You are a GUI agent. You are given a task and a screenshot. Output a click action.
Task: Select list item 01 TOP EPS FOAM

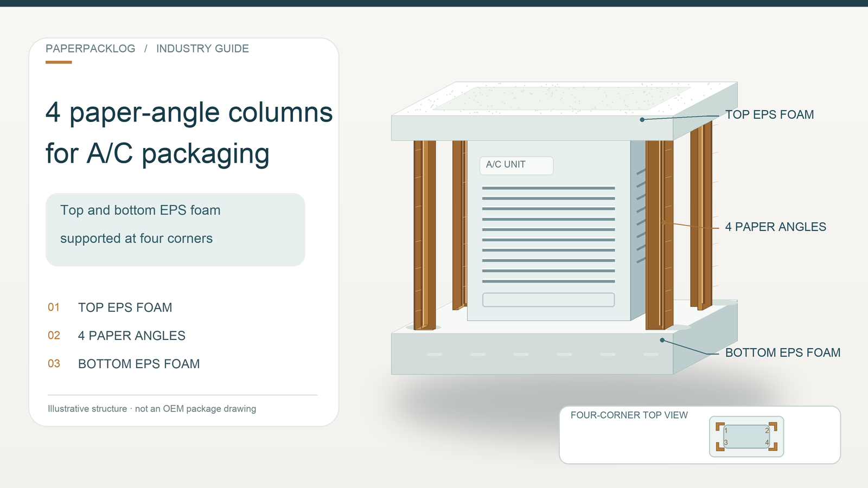pyautogui.click(x=110, y=307)
